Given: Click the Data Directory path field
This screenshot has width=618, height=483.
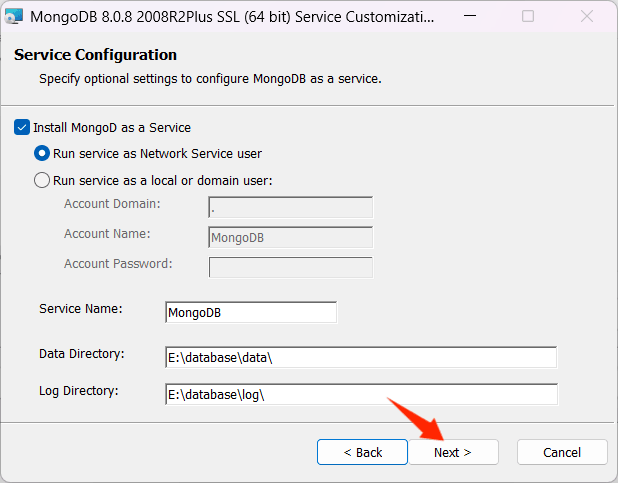Looking at the screenshot, I should pyautogui.click(x=361, y=357).
